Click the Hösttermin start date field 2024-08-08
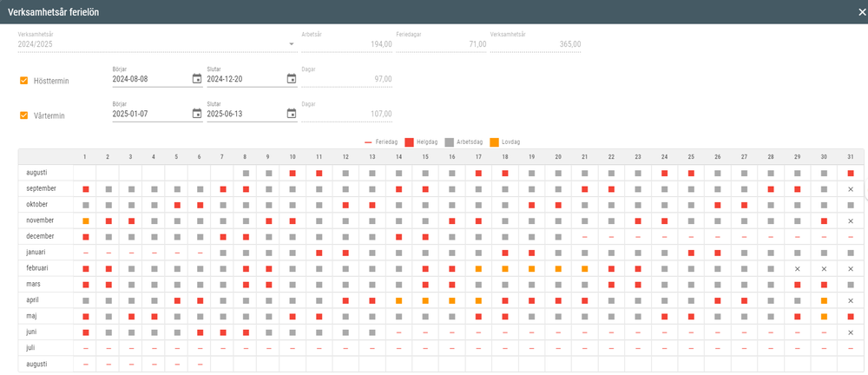 point(149,79)
